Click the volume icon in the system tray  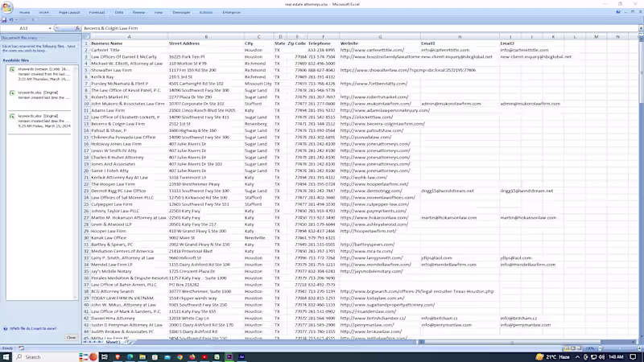point(601,356)
